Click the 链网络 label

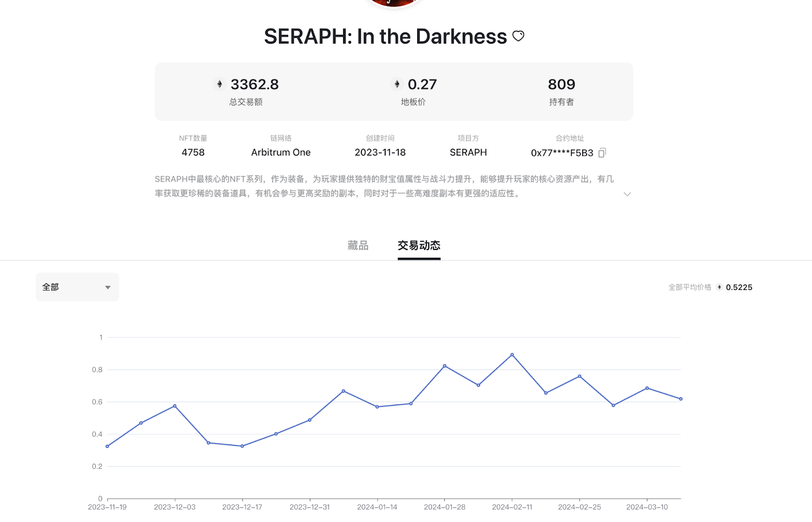(x=281, y=138)
